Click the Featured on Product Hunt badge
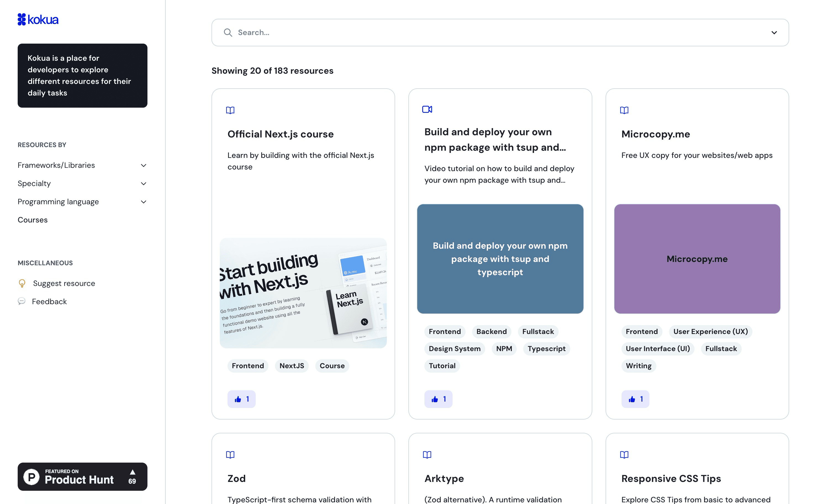835x504 pixels. [x=82, y=477]
